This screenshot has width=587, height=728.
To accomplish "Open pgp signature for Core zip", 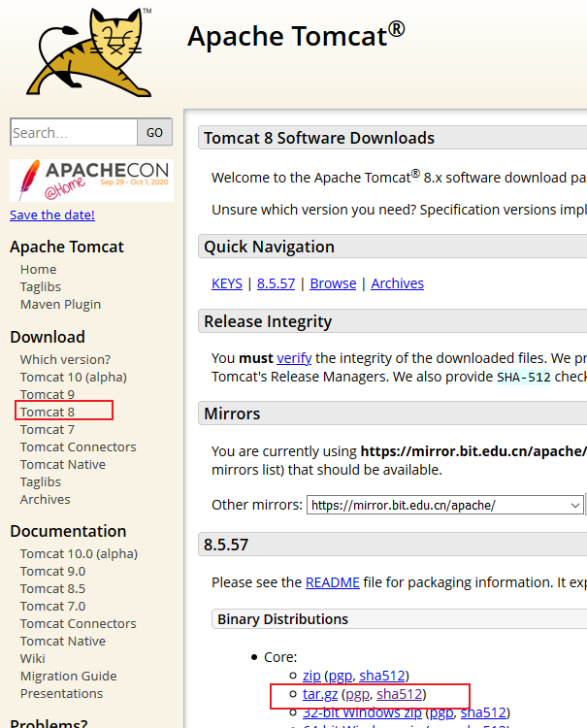I will (341, 676).
